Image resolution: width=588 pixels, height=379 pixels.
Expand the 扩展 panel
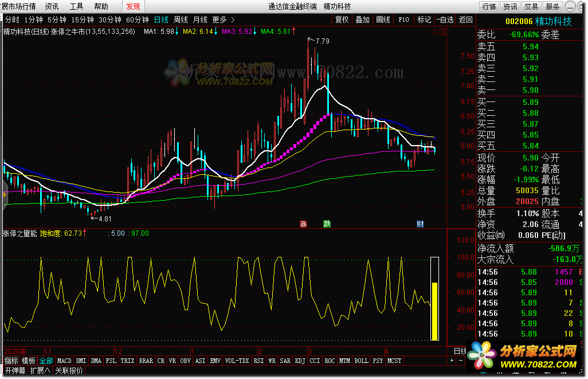click(40, 371)
